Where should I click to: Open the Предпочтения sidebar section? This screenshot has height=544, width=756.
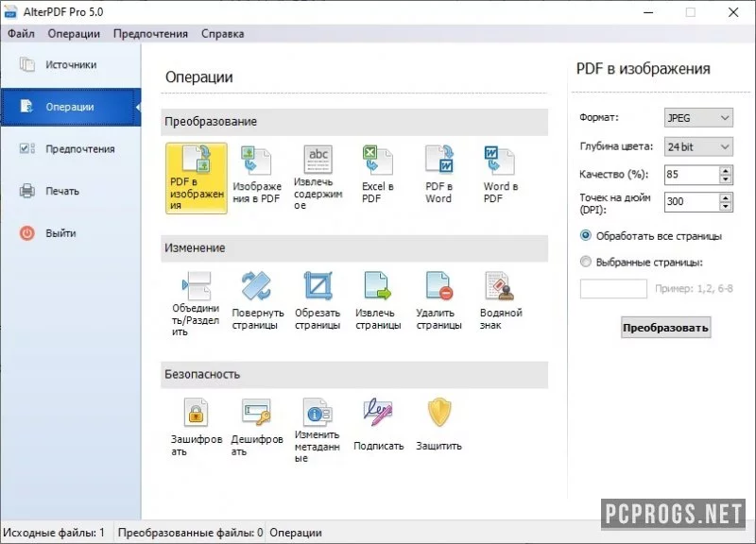point(71,149)
